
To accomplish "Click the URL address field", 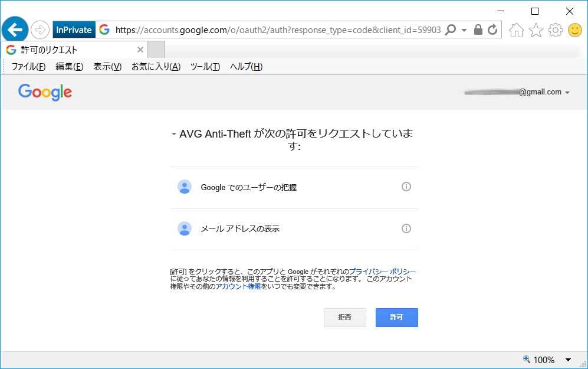I will click(278, 30).
